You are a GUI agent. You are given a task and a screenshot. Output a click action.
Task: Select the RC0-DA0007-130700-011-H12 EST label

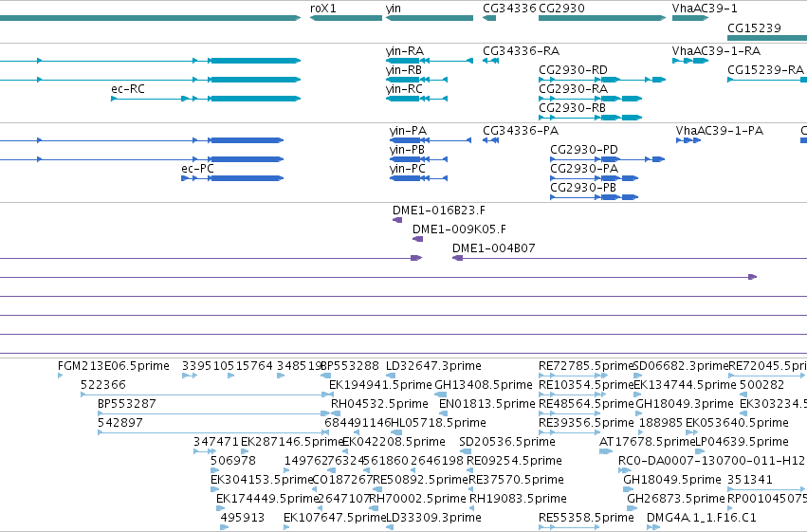tap(711, 461)
